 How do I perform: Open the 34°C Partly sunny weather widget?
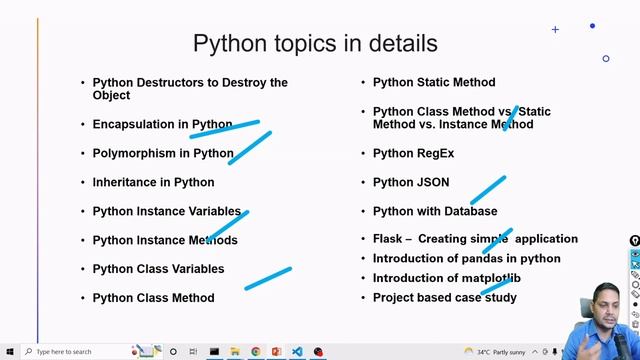click(495, 352)
